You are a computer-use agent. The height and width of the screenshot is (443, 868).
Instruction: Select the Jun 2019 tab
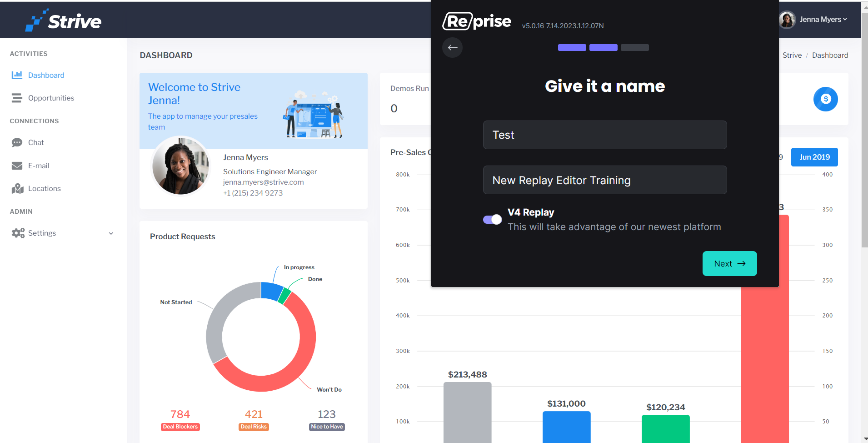coord(814,157)
